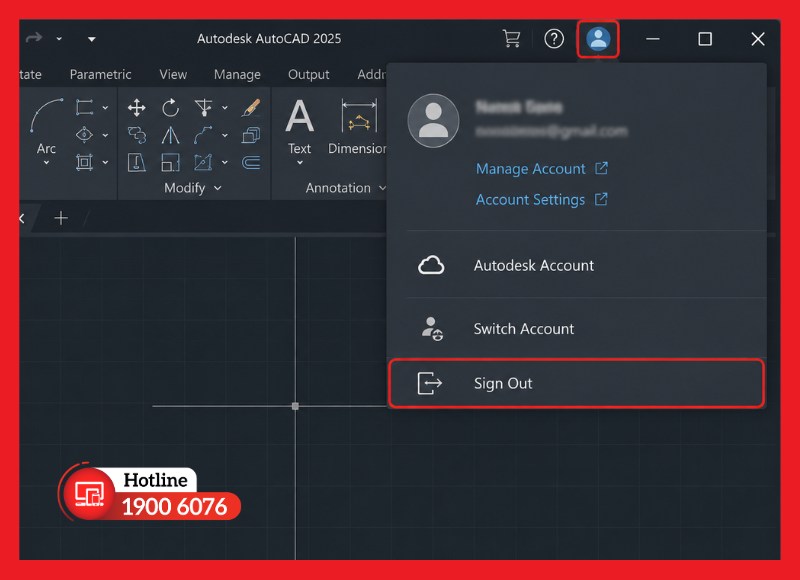The width and height of the screenshot is (800, 580).
Task: Click the Redo arrow in quick access toolbar
Action: point(34,38)
